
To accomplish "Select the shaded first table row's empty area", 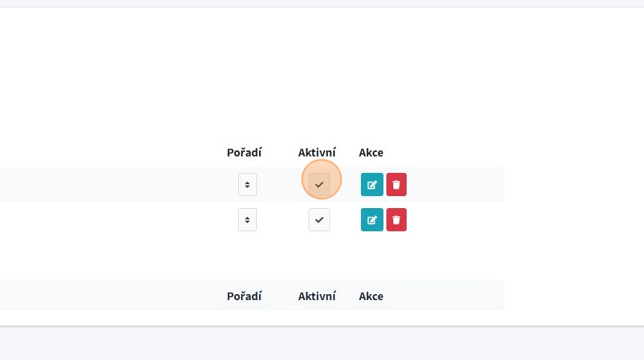I will (112, 185).
